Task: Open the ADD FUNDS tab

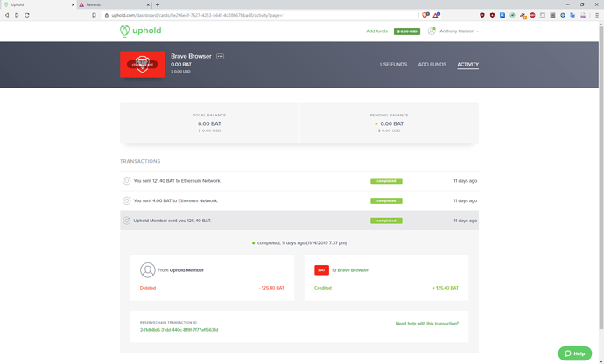Action: click(432, 65)
